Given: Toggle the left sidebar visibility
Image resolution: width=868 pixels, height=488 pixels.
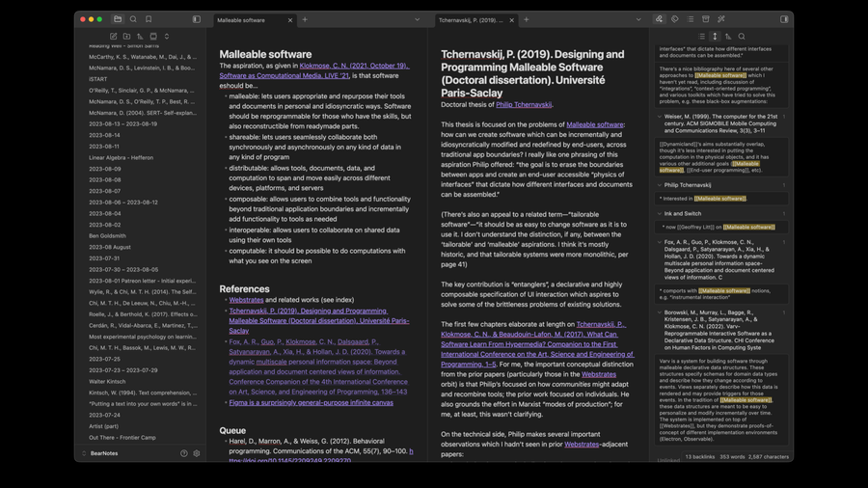Looking at the screenshot, I should click(197, 19).
